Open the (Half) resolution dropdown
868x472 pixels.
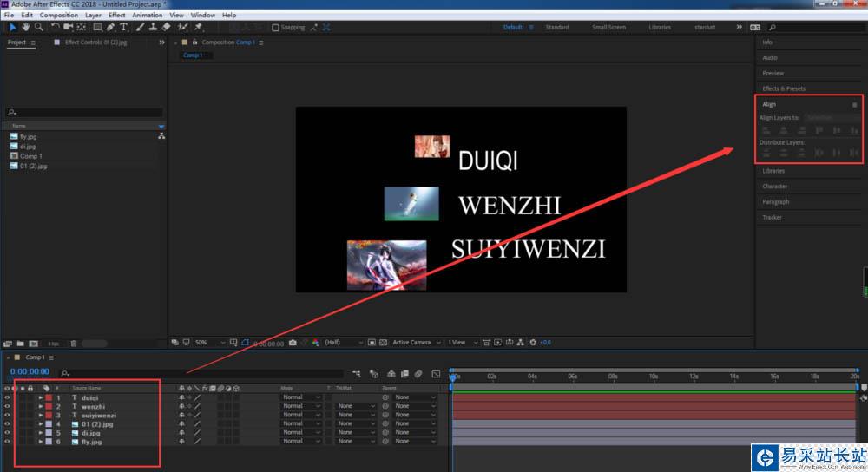(x=343, y=343)
